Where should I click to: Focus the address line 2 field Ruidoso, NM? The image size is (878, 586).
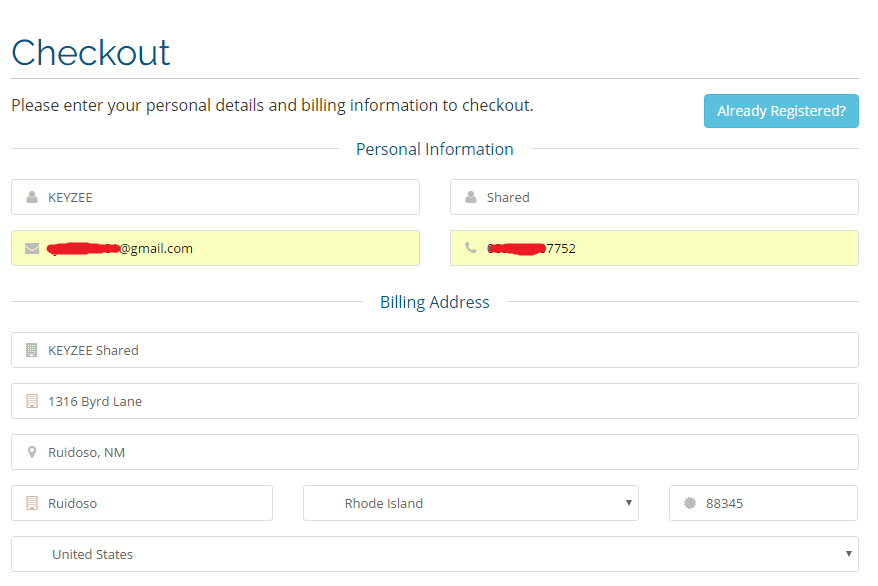click(450, 452)
